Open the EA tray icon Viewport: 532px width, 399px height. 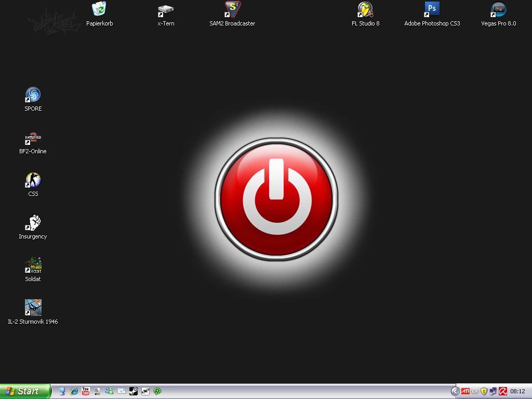coord(475,391)
